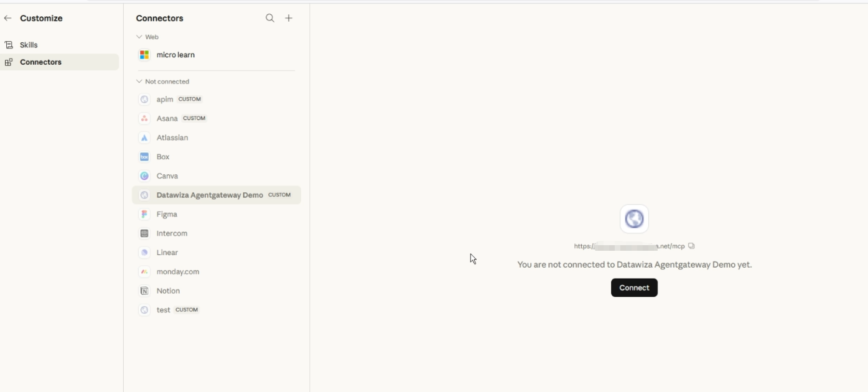Image resolution: width=868 pixels, height=392 pixels.
Task: Go back using the Customize arrow
Action: [x=7, y=19]
